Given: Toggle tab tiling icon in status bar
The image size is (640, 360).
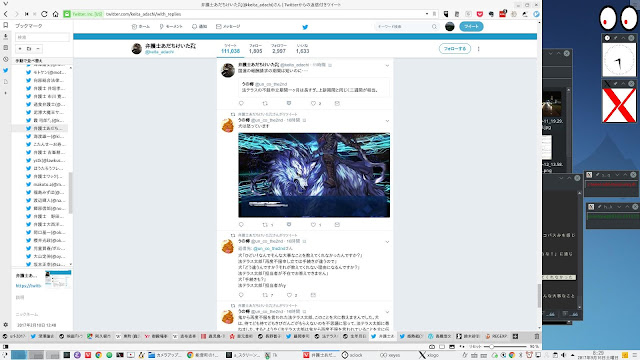Looking at the screenshot, I should 442,347.
